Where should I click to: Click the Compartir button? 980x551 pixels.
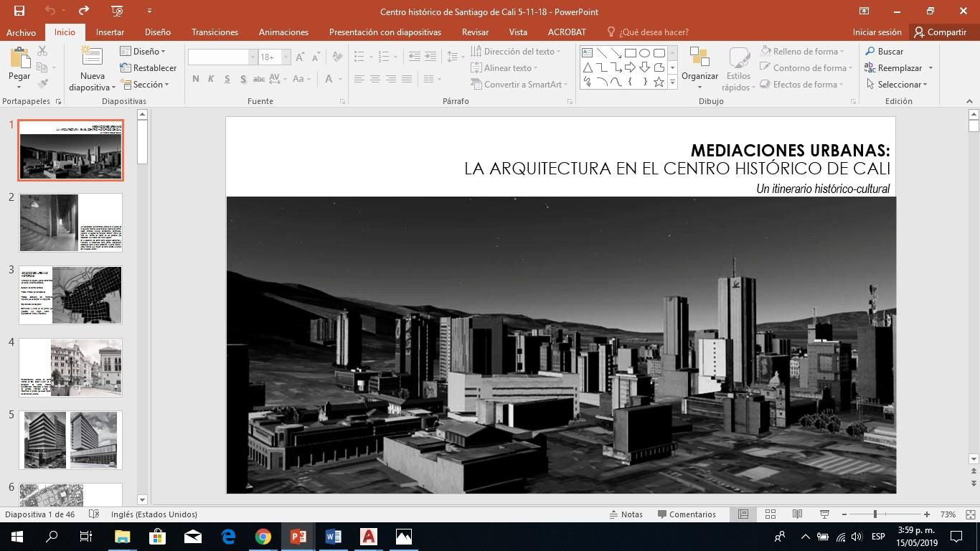pyautogui.click(x=940, y=32)
